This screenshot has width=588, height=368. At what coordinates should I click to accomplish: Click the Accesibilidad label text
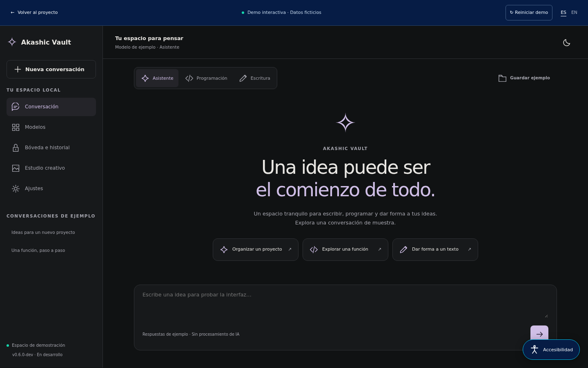coord(558,350)
